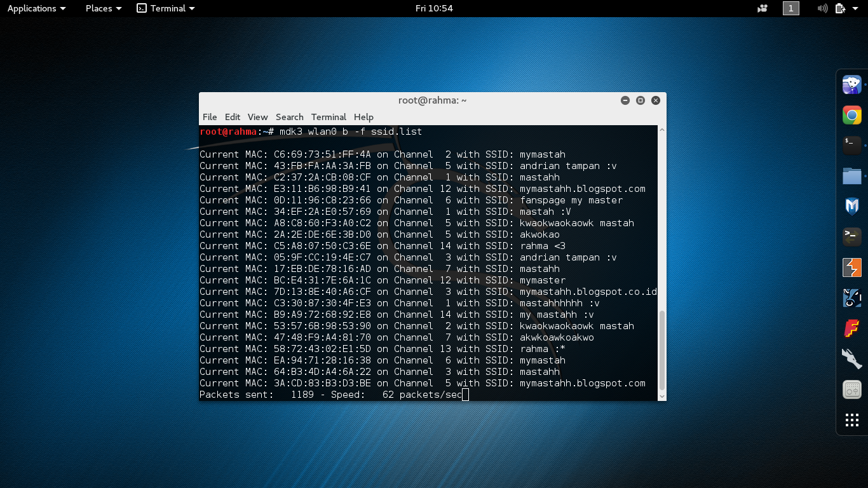The width and height of the screenshot is (868, 488).
Task: Expand the system menu arrow
Action: tap(856, 8)
